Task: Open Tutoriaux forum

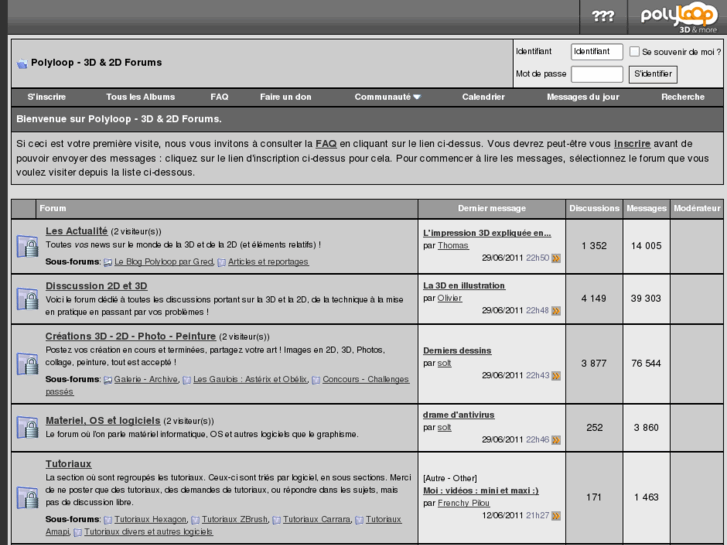Action: 69,464
